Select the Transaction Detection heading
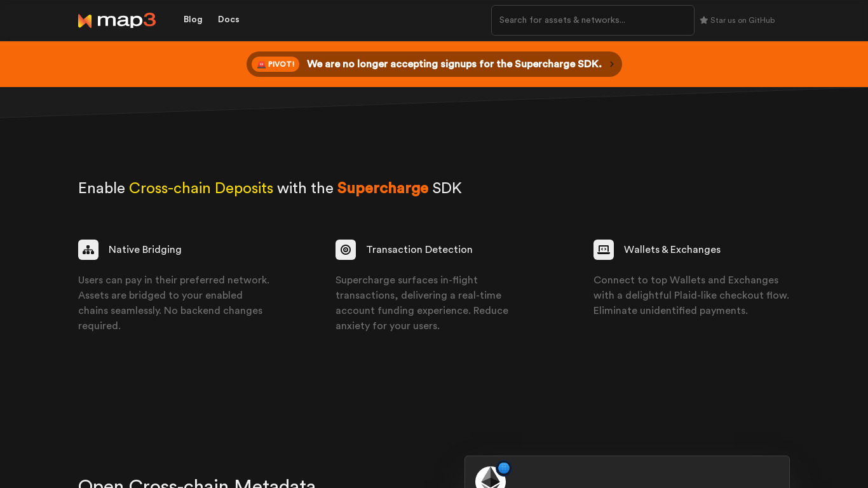This screenshot has width=868, height=488. pos(419,250)
